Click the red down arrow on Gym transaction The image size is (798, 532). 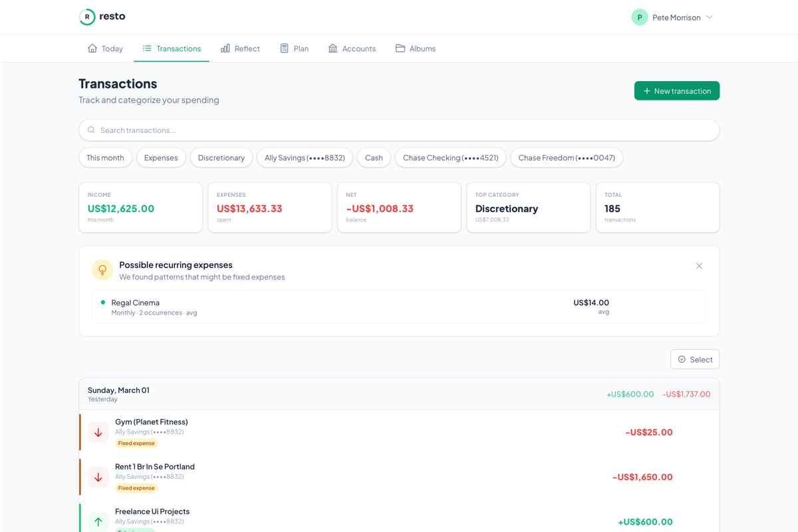click(98, 432)
